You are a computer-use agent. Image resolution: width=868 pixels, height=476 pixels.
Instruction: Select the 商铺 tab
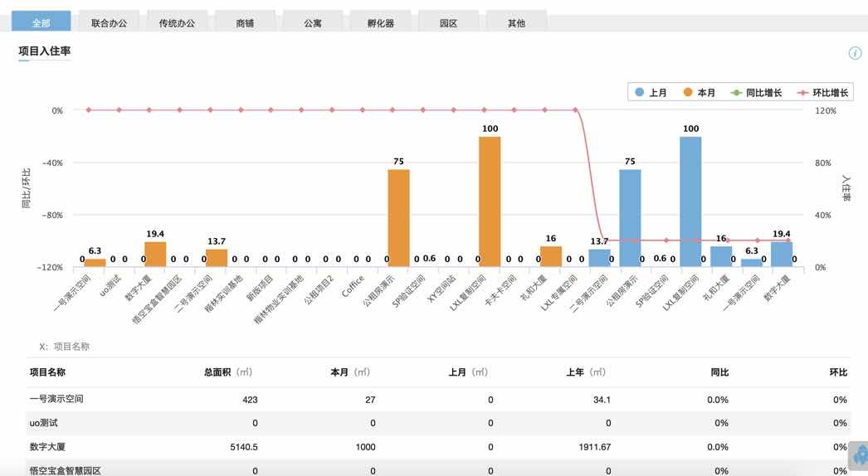245,23
